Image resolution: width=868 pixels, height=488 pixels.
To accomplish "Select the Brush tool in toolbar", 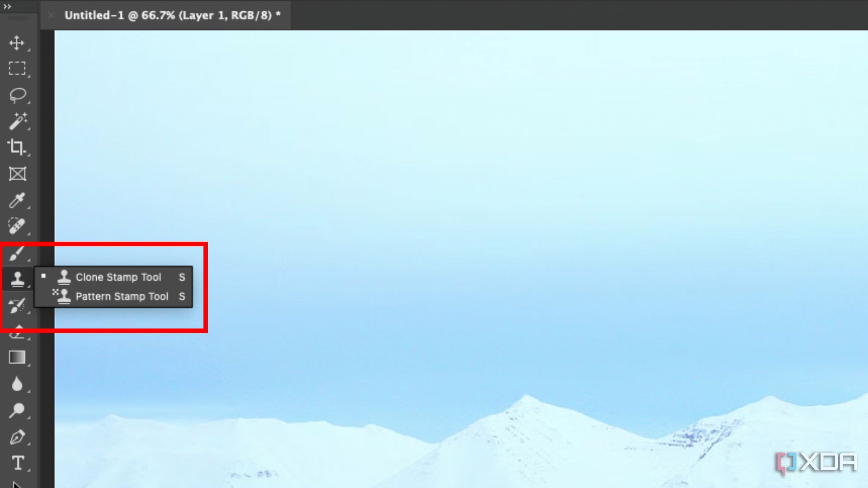I will click(x=16, y=253).
